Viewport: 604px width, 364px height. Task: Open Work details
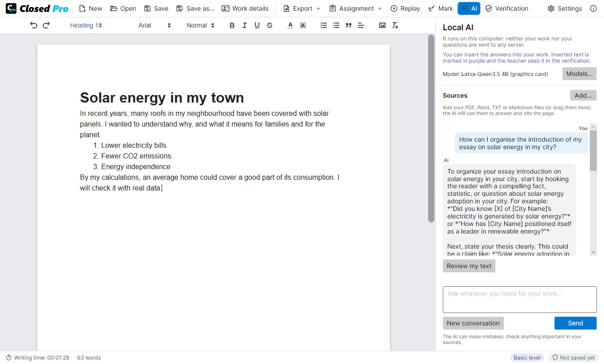245,8
